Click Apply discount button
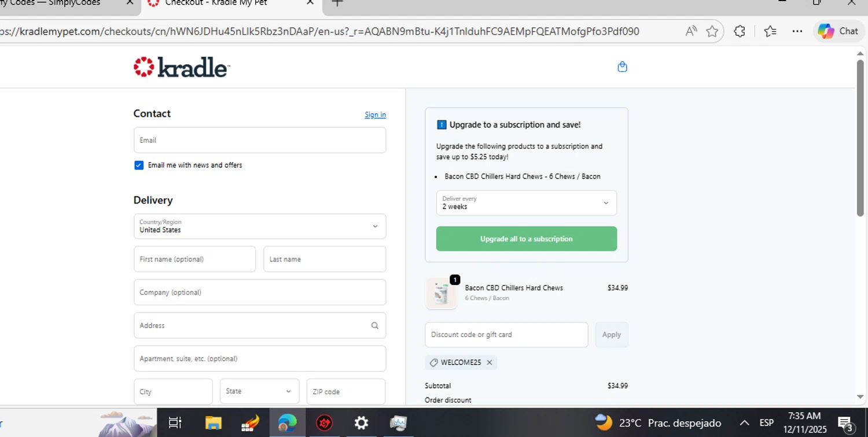This screenshot has height=437, width=868. click(x=612, y=335)
